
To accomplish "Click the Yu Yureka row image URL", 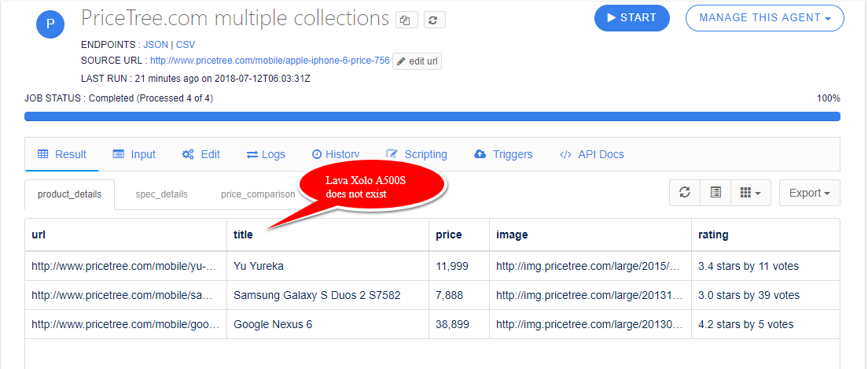I will click(x=590, y=266).
